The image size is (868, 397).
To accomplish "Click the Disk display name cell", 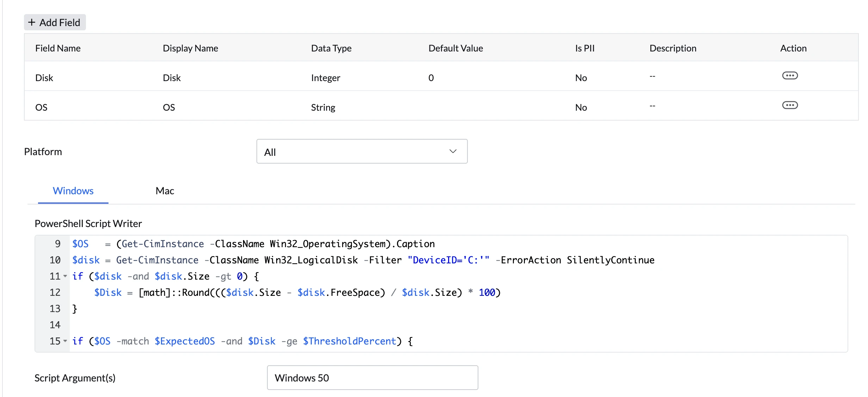I will [x=172, y=78].
